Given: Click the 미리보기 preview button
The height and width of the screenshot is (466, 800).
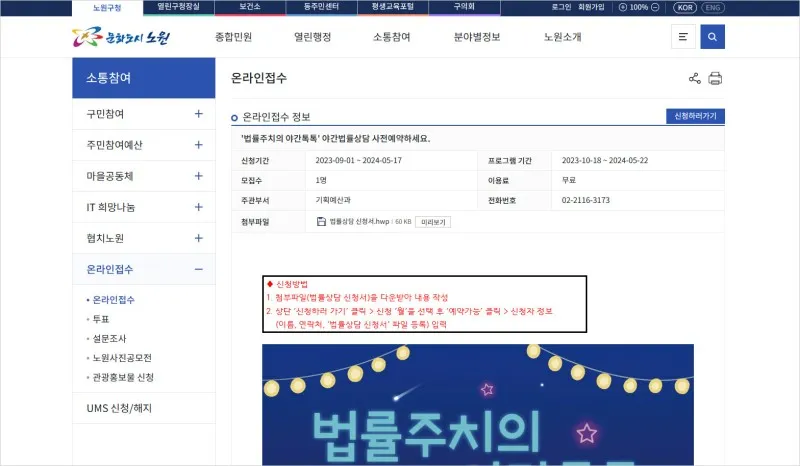Looking at the screenshot, I should [x=432, y=221].
